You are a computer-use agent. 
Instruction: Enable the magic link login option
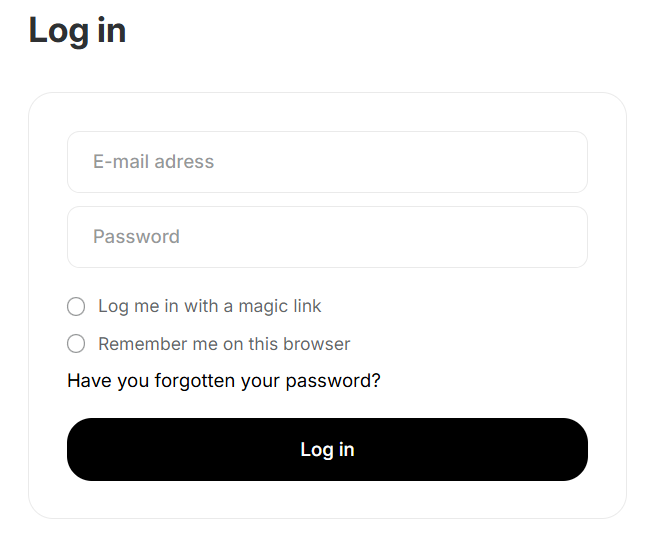tap(76, 306)
